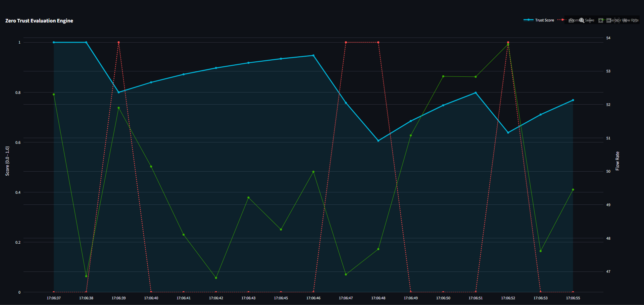Click the Zoom out minus button

[609, 20]
